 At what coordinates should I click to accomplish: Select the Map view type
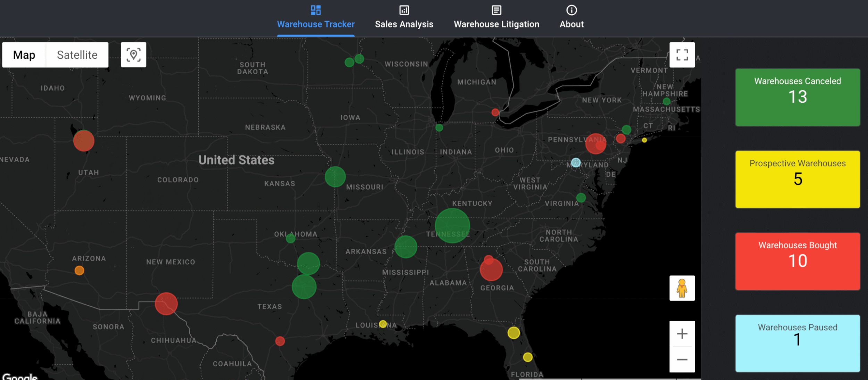click(24, 55)
